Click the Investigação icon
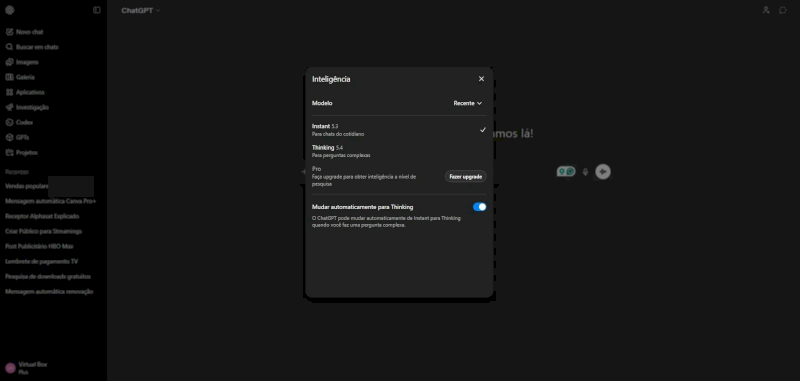The height and width of the screenshot is (381, 800). [9, 107]
